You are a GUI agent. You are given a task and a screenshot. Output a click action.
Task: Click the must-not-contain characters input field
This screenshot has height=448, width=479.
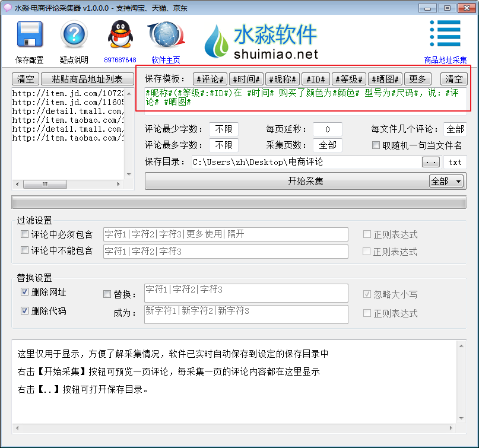click(226, 252)
